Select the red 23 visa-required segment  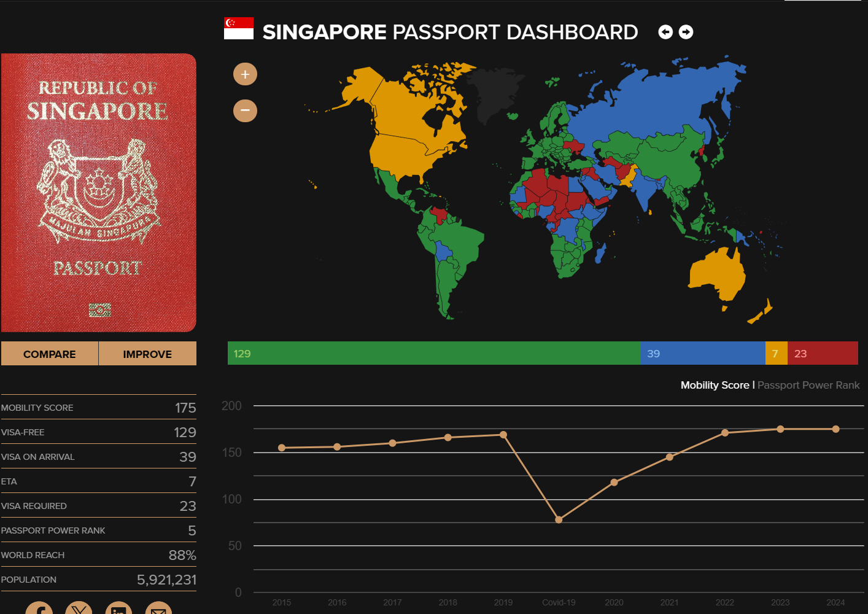823,353
